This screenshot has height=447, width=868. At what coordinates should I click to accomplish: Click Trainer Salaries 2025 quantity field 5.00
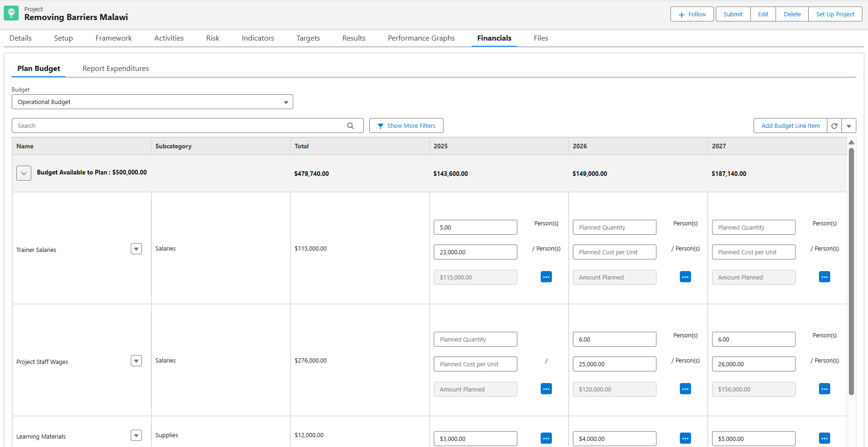[475, 228]
